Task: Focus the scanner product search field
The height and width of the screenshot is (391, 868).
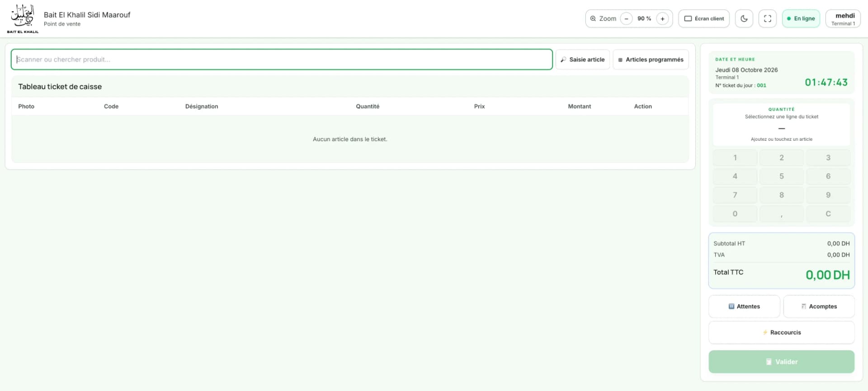Action: click(x=282, y=59)
